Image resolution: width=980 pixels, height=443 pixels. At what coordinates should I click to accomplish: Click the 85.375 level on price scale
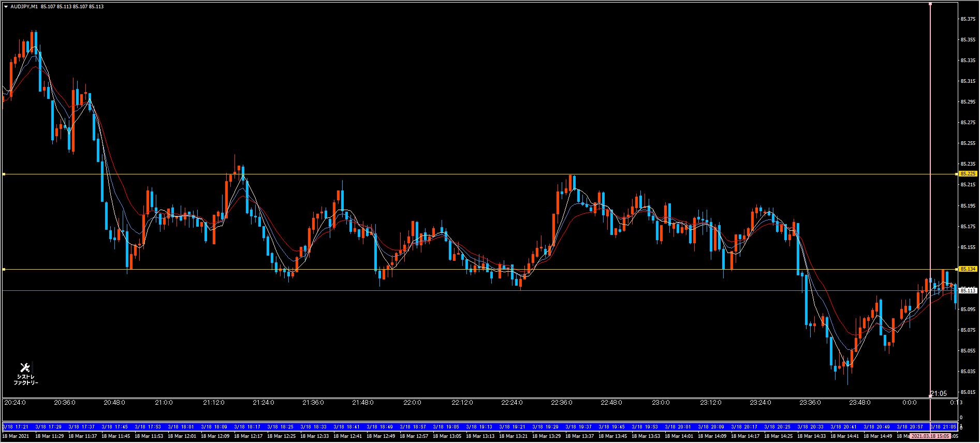[x=967, y=19]
